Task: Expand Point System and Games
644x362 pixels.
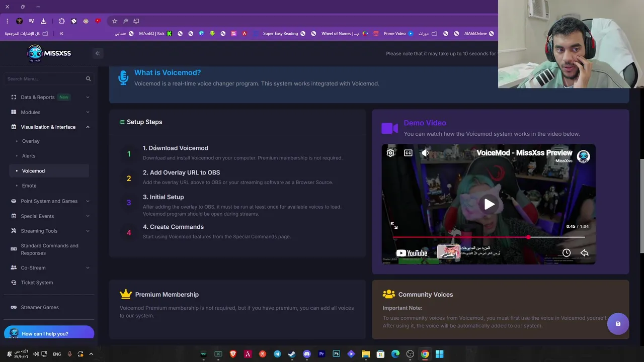Action: click(x=49, y=201)
